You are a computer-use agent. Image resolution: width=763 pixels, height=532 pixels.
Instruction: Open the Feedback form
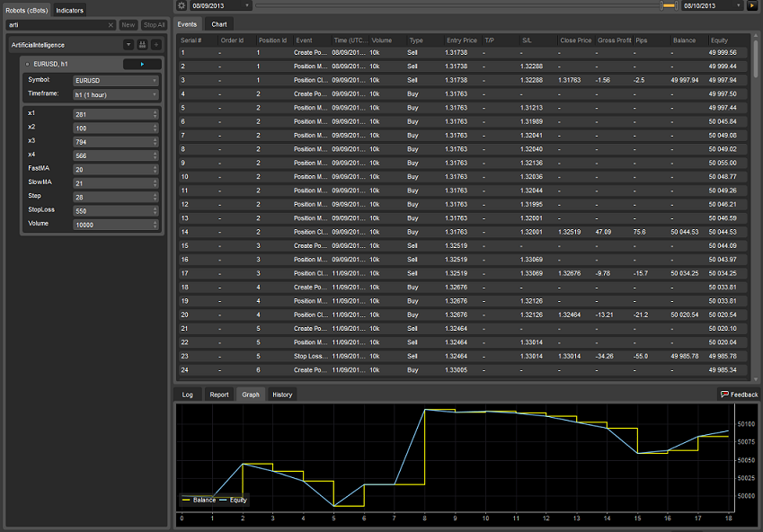[x=739, y=395]
